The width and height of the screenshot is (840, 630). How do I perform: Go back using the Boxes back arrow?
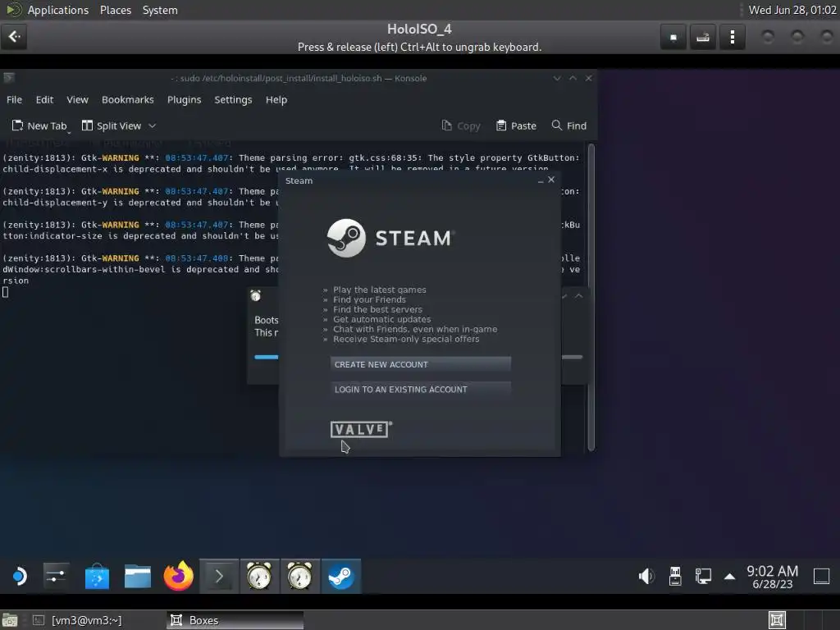[x=14, y=36]
